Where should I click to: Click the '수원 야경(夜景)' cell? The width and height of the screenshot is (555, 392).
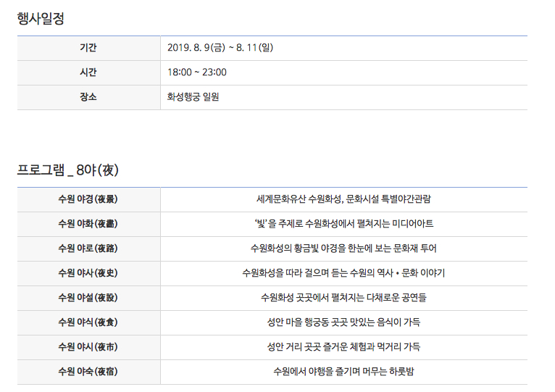[88, 199]
